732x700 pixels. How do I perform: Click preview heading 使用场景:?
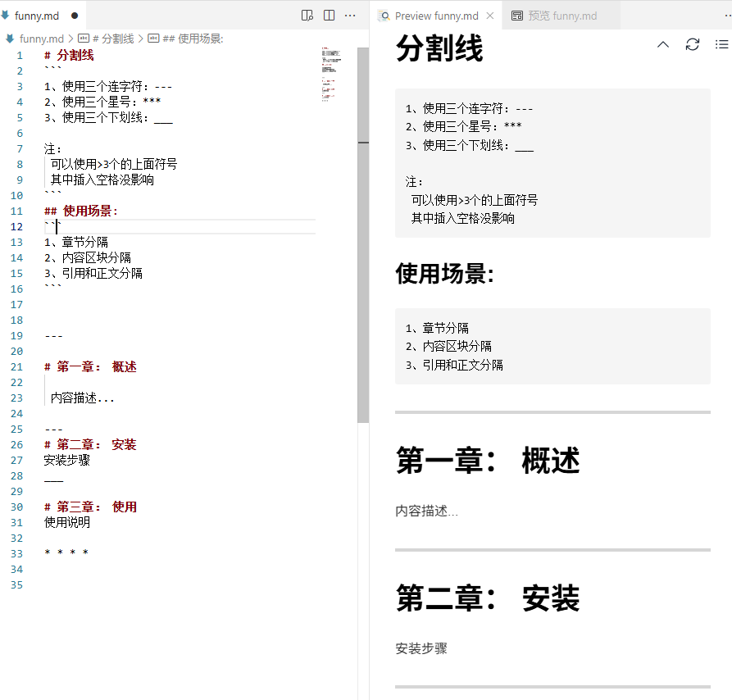[x=444, y=274]
